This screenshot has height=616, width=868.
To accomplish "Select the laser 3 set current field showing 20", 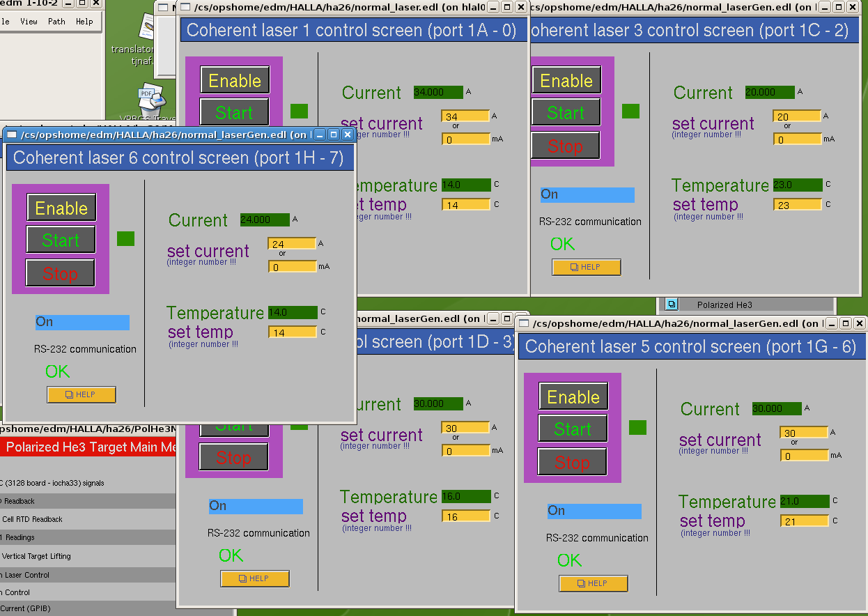I will (x=797, y=116).
